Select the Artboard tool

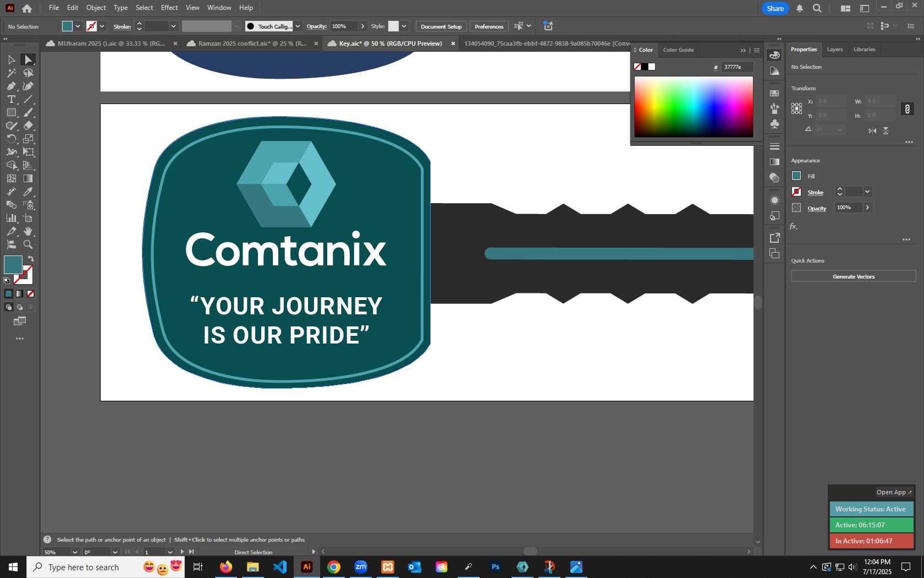28,218
